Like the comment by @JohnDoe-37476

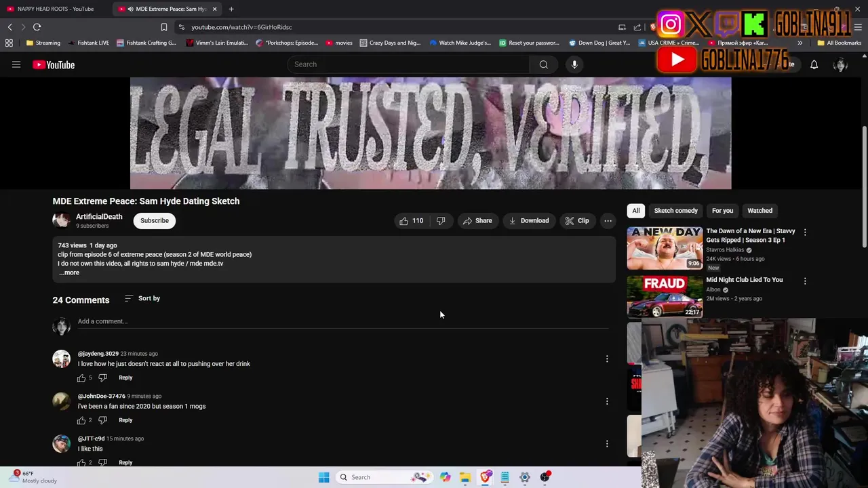[x=81, y=420]
